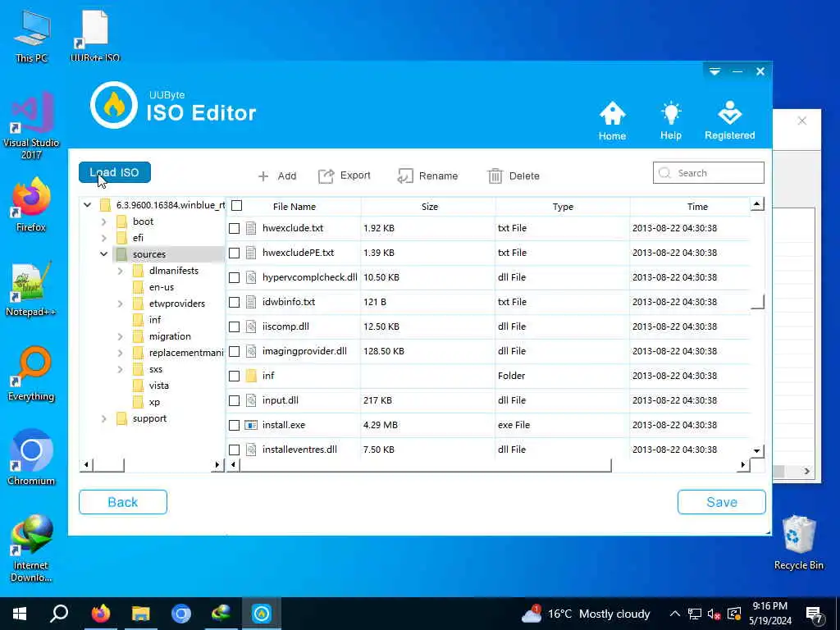This screenshot has height=630, width=840.
Task: Click the hwexclude.txt document icon
Action: tap(251, 228)
